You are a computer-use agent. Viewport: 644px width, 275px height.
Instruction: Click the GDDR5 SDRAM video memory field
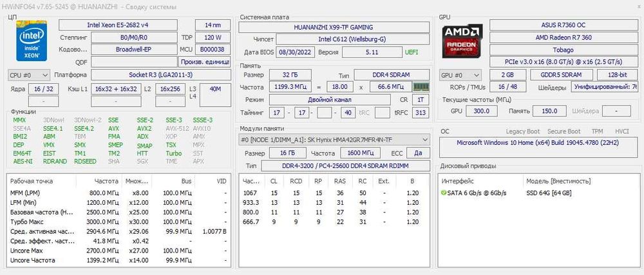(562, 75)
